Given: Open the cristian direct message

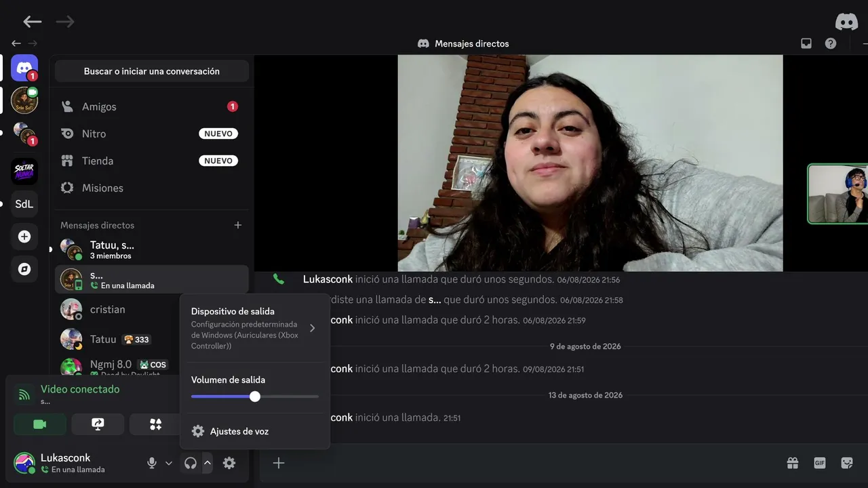Looking at the screenshot, I should (118, 309).
